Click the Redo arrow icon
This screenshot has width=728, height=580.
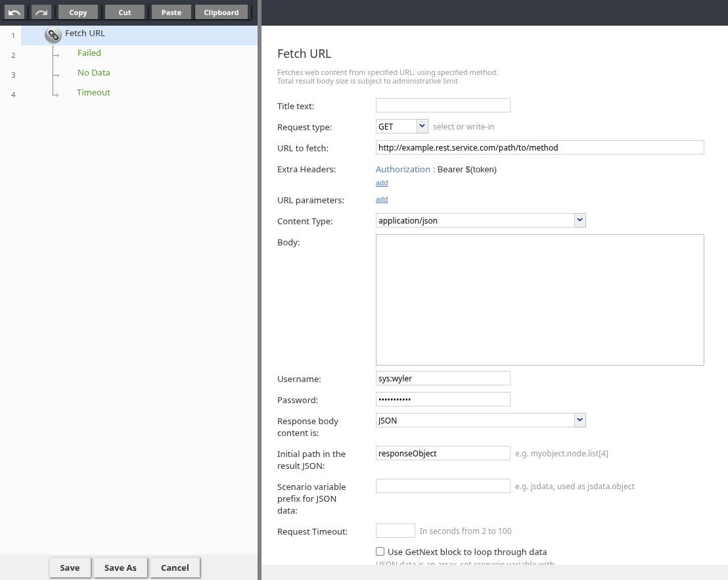click(x=41, y=12)
